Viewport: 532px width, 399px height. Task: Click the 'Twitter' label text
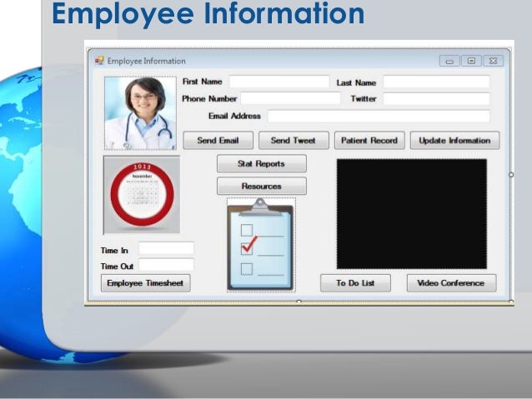pyautogui.click(x=364, y=98)
